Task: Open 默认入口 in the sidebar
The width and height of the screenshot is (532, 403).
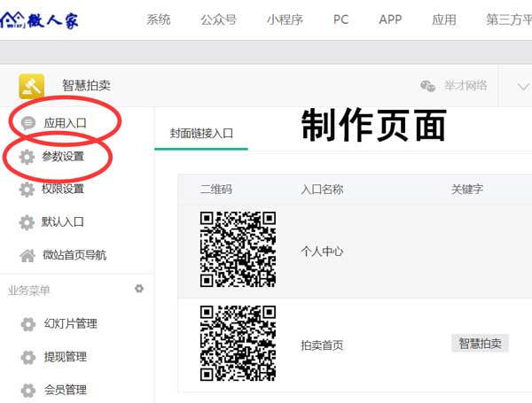Action: coord(63,222)
